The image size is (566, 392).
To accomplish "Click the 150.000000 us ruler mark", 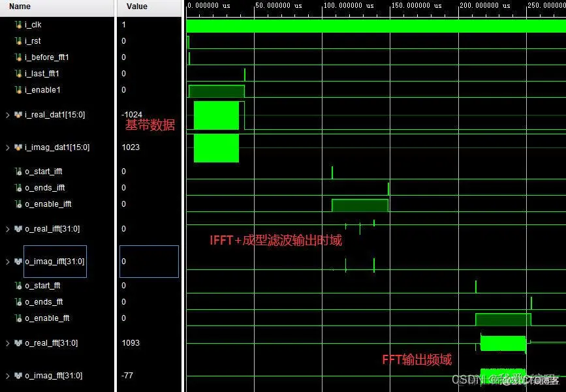I will (x=417, y=5).
